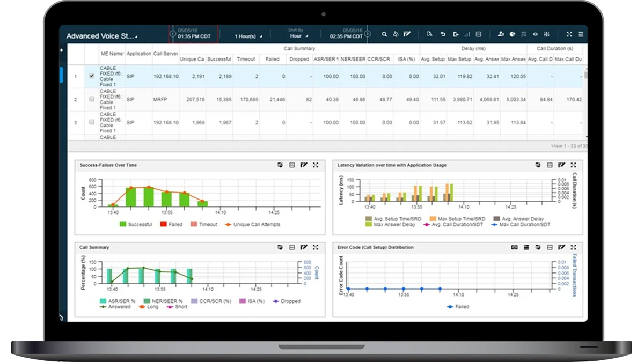
Task: Advance time with the right chevron arrow
Action: coord(368,34)
